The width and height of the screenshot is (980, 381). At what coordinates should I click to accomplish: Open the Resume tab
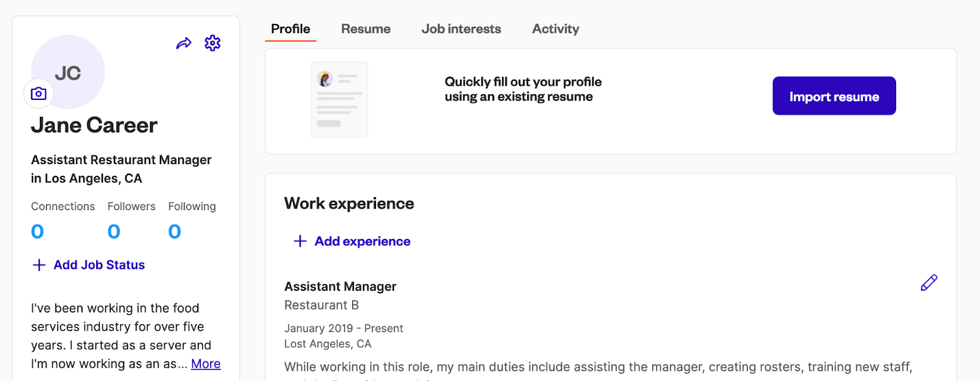click(x=366, y=29)
